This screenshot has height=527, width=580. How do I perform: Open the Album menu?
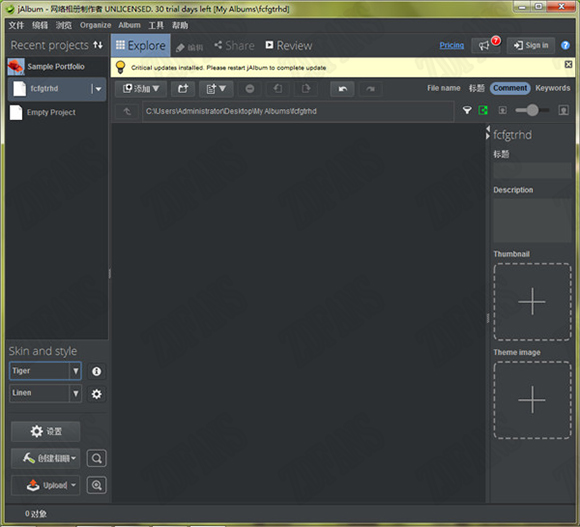(129, 25)
